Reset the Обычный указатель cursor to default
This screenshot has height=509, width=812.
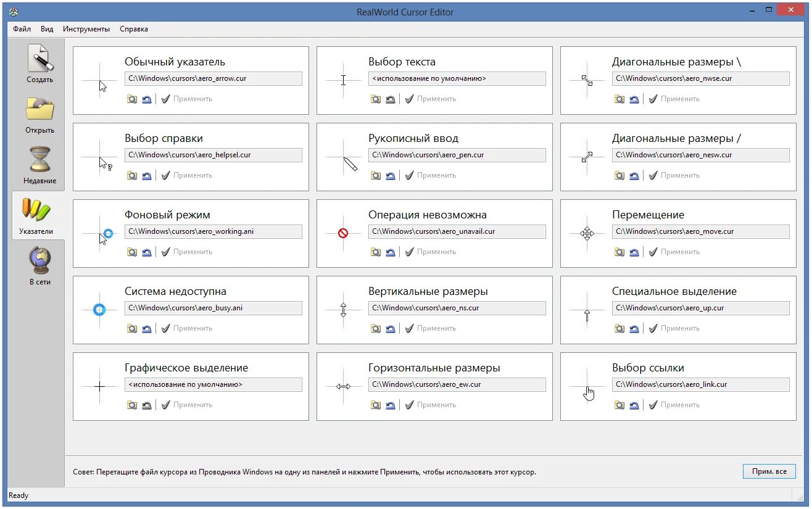147,99
